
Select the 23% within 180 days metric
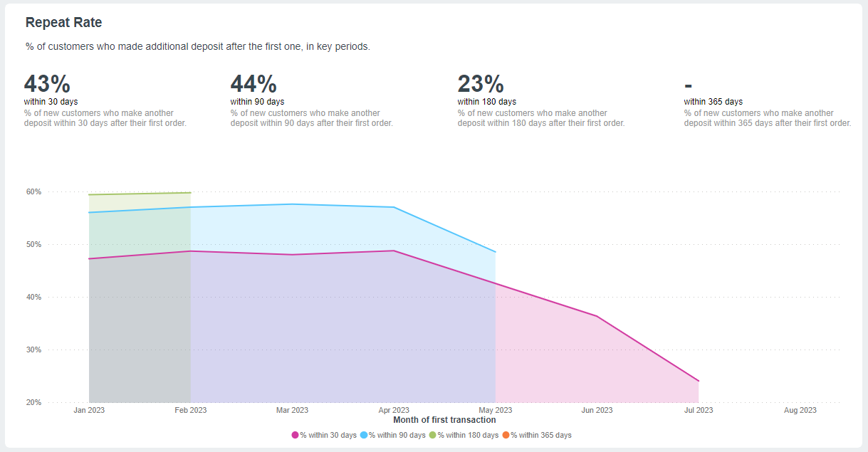pyautogui.click(x=481, y=84)
